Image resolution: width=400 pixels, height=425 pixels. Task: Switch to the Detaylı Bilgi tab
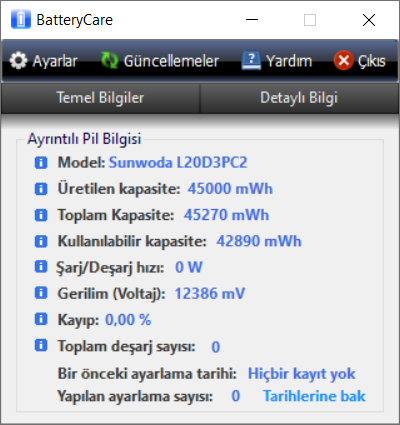click(x=299, y=98)
